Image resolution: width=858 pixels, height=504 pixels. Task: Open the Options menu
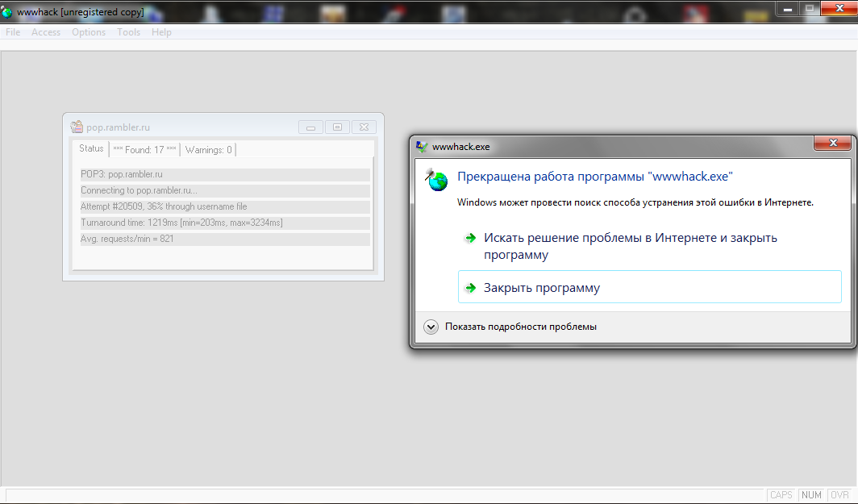(x=89, y=32)
